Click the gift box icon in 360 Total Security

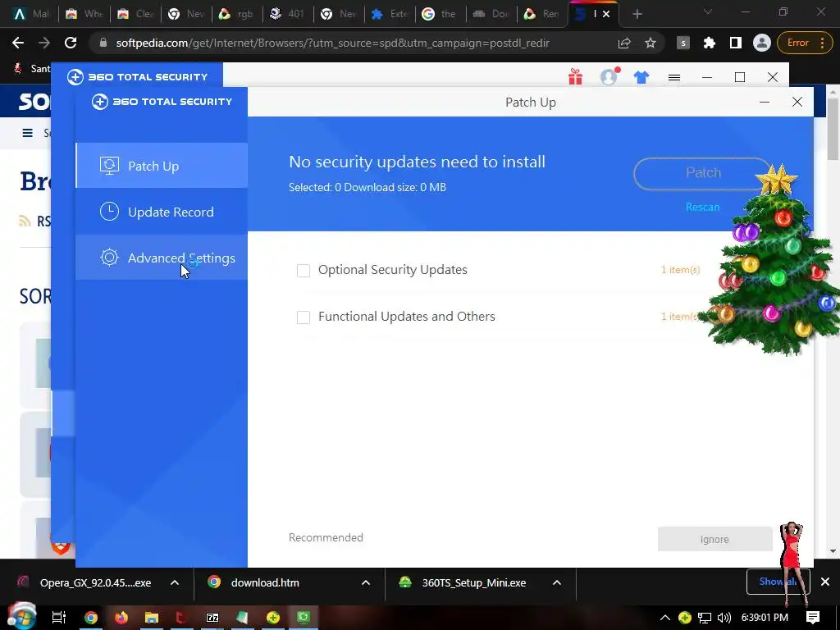tap(575, 77)
